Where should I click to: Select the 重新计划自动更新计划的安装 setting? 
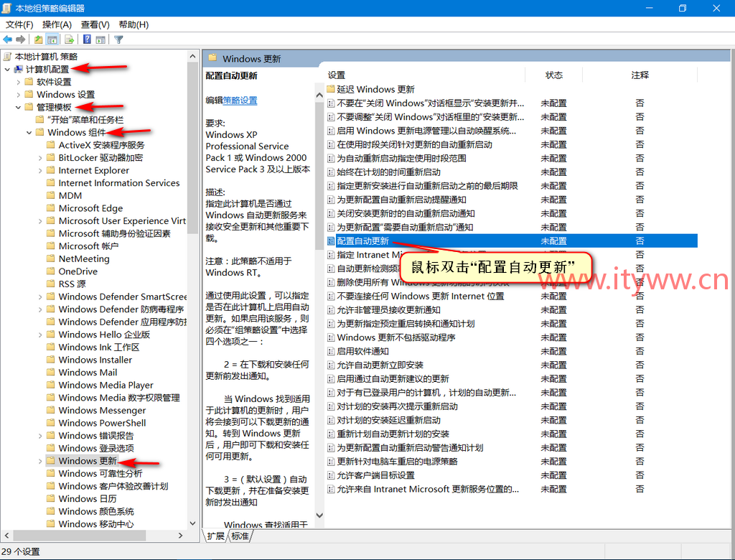393,434
